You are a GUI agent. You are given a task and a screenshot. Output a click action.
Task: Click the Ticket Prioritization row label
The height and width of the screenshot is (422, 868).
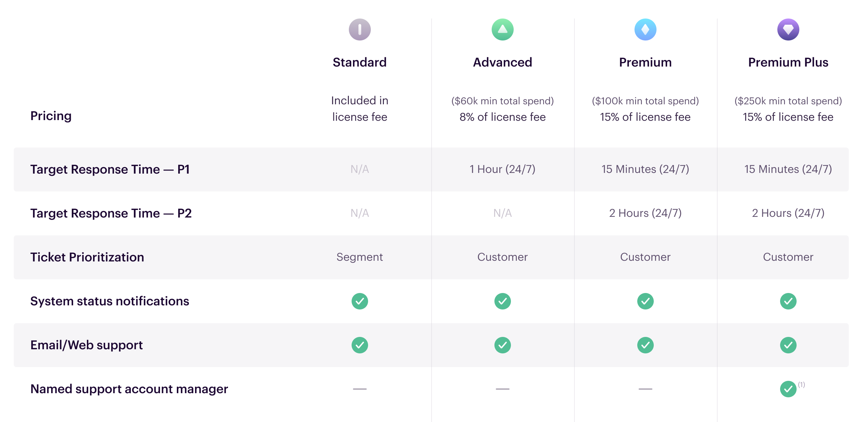87,257
